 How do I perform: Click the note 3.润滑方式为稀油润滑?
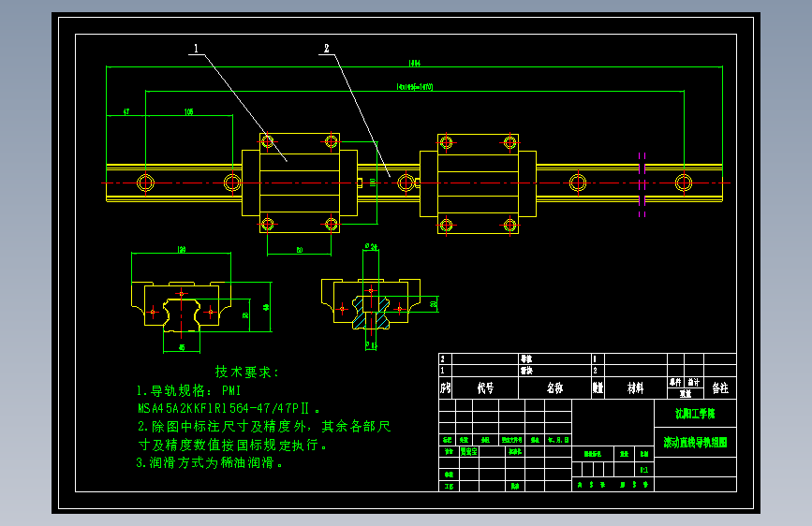(210, 463)
